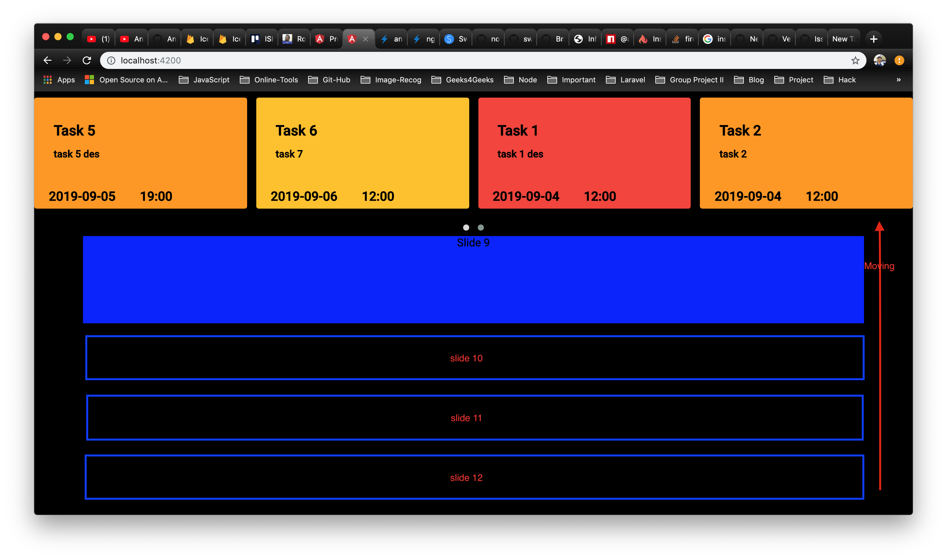Click the browser back arrow
Image resolution: width=947 pixels, height=560 pixels.
pyautogui.click(x=48, y=60)
